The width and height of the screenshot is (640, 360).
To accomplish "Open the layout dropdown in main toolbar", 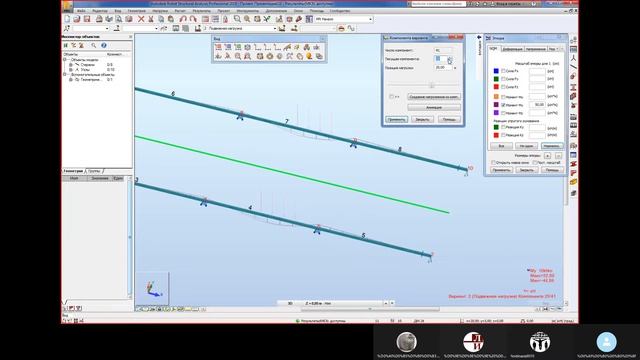I will click(370, 19).
